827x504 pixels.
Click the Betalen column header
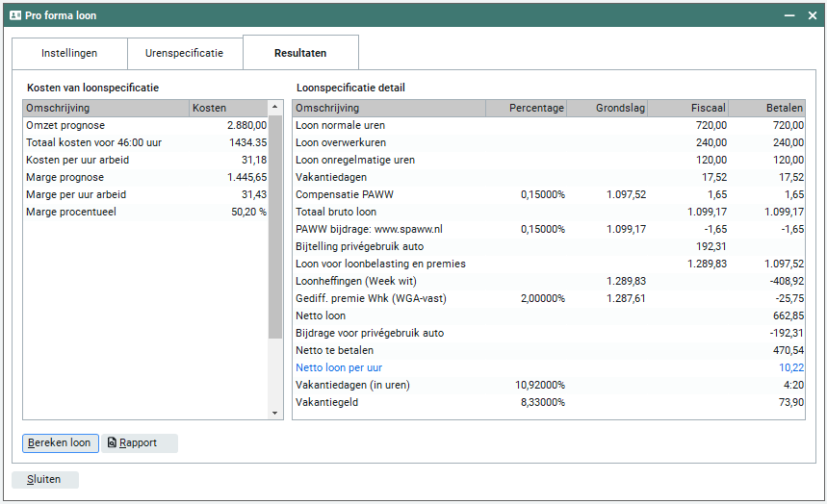tap(767, 109)
